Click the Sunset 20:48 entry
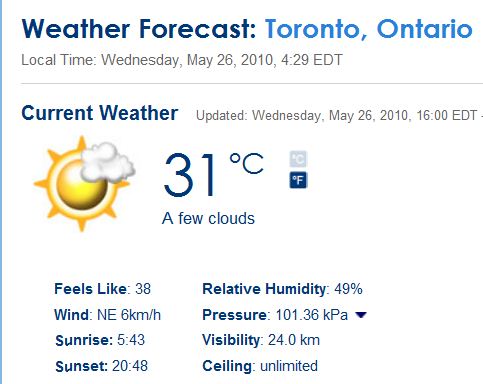Image resolution: width=483 pixels, height=384 pixels. [101, 366]
